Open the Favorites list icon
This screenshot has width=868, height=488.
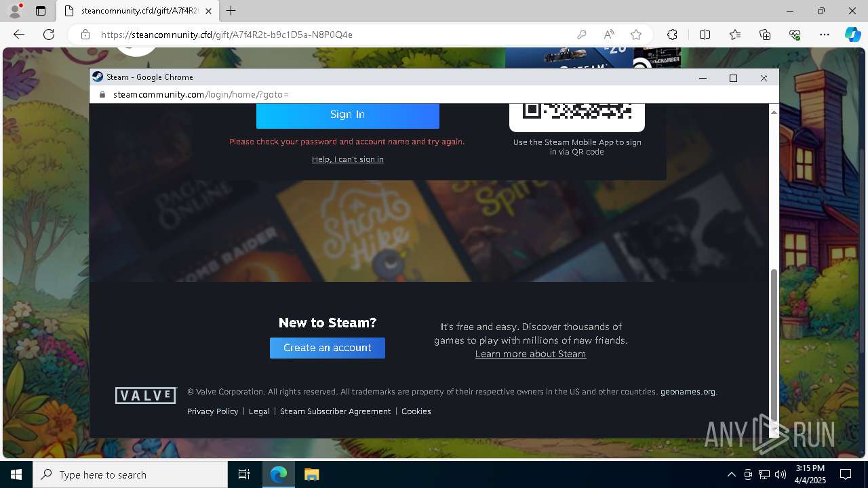click(x=735, y=35)
